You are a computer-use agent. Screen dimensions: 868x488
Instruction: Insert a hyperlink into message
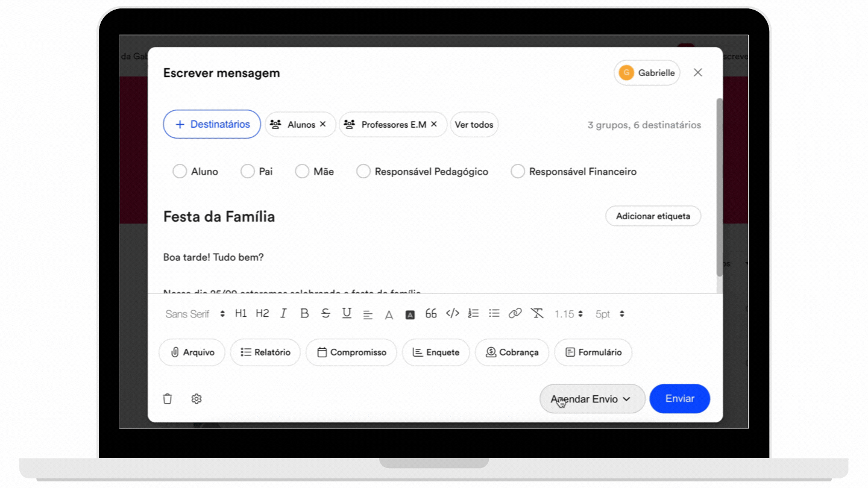point(515,314)
